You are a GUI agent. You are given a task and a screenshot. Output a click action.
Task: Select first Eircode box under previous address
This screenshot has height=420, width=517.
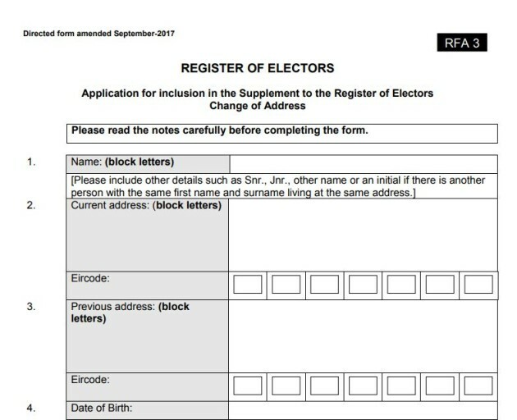pyautogui.click(x=249, y=386)
